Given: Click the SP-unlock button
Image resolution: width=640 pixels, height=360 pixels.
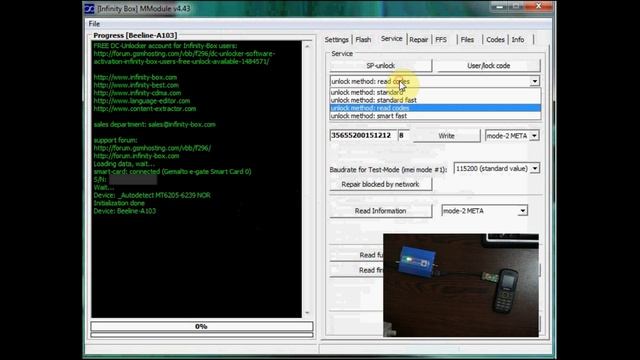Looking at the screenshot, I should point(380,66).
